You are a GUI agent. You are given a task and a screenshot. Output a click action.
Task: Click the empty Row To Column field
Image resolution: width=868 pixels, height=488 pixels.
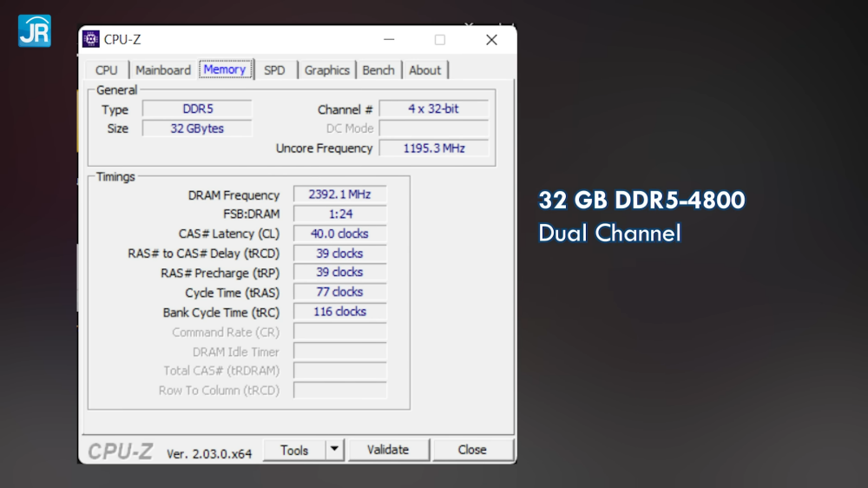(340, 390)
